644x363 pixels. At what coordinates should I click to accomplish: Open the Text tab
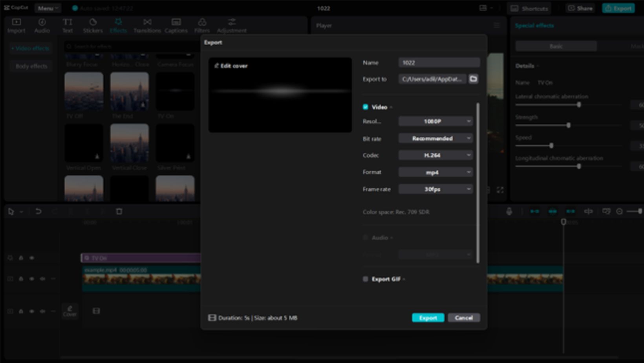tap(68, 26)
